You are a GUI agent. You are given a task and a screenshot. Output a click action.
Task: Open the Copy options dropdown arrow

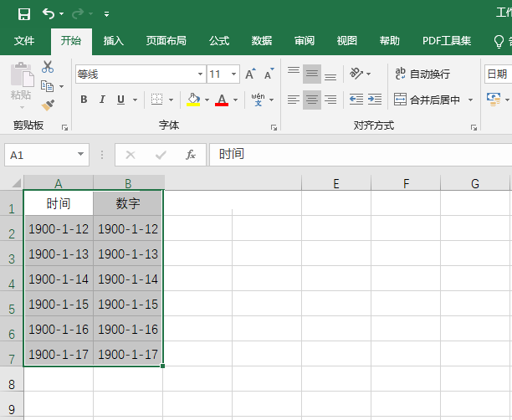(x=61, y=86)
